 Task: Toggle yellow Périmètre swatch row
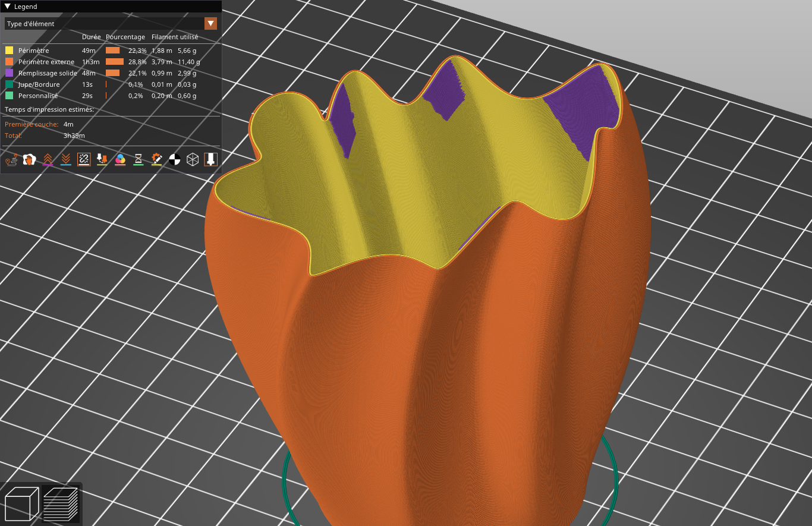point(111,51)
